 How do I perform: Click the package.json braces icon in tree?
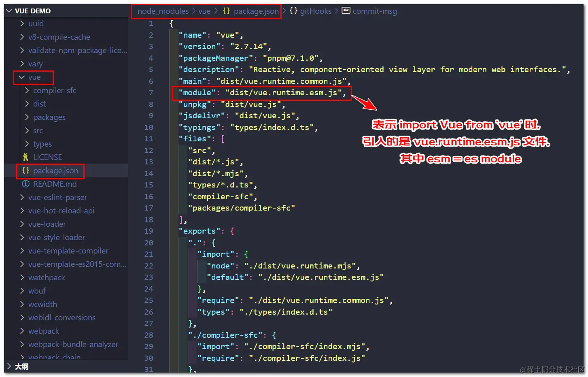click(25, 170)
